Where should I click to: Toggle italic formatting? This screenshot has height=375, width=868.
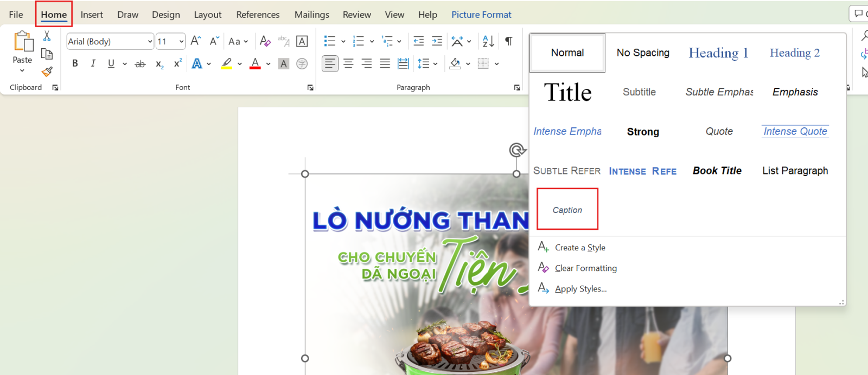[x=93, y=64]
